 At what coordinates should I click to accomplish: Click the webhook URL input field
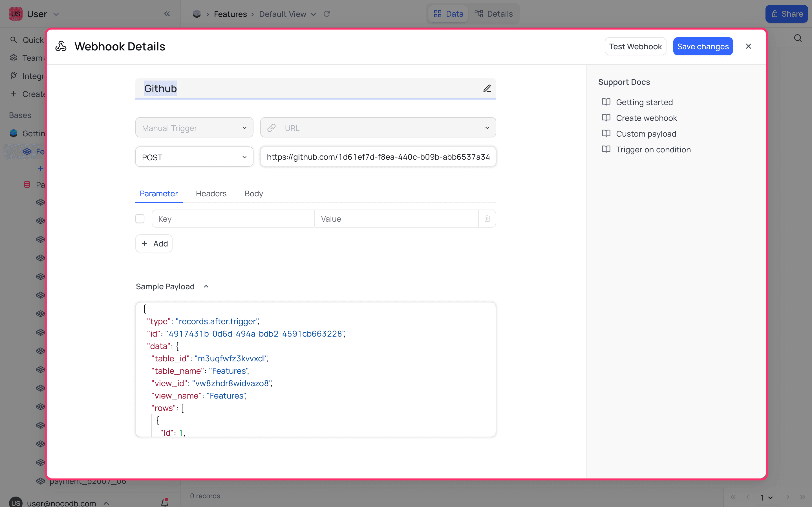coord(378,157)
